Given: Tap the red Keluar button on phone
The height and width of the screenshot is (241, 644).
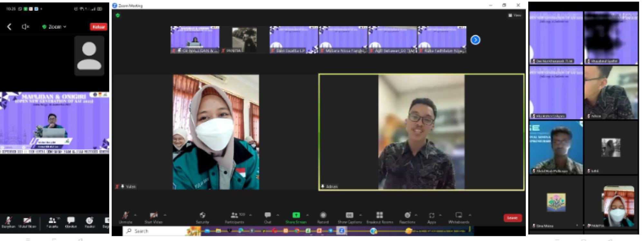Looking at the screenshot, I should point(99,27).
